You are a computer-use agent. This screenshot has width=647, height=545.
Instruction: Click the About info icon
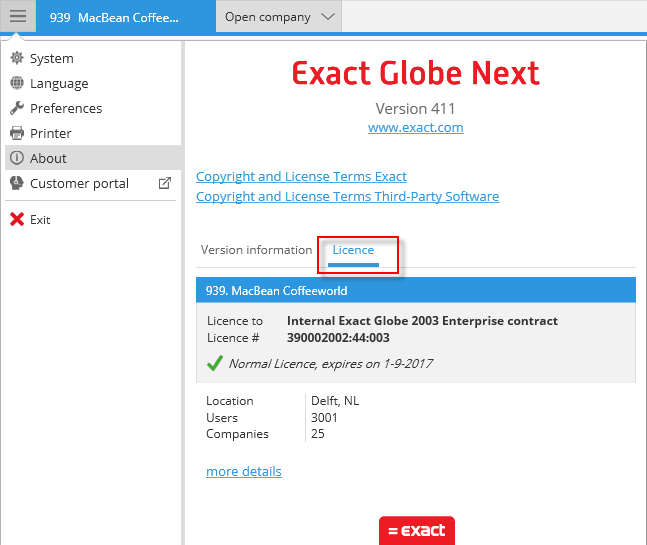pos(17,158)
